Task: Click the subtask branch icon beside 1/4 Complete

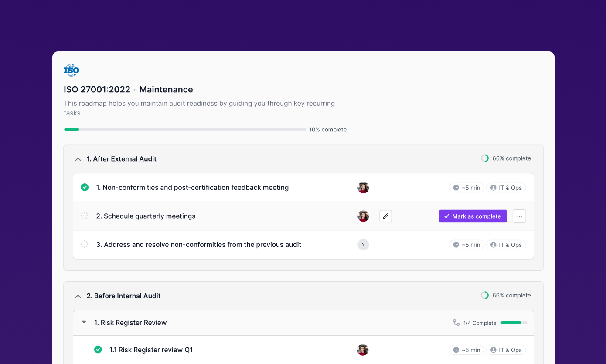Action: pos(456,323)
